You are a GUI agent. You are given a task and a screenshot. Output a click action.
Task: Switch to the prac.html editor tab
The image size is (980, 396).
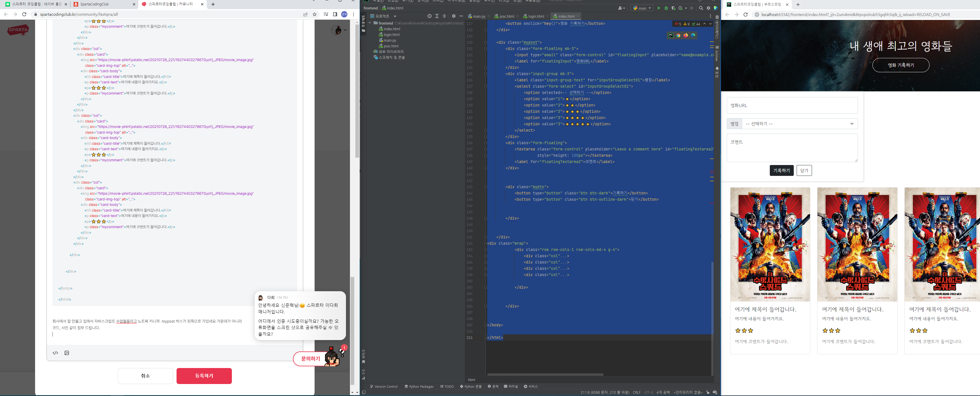pyautogui.click(x=506, y=16)
